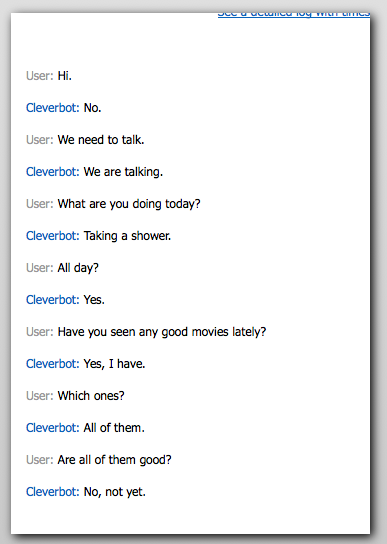Select the 'What are you doing today?' line
Image resolution: width=387 pixels, height=544 pixels.
[x=129, y=204]
